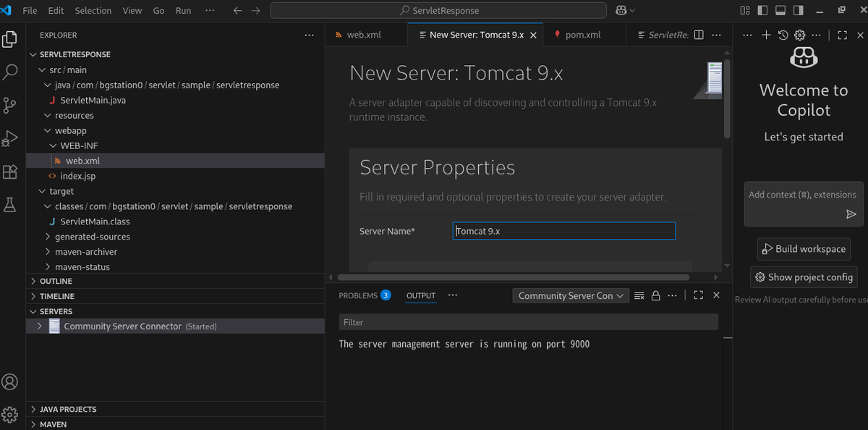
Task: Open Explorer views and more actions
Action: pos(310,35)
